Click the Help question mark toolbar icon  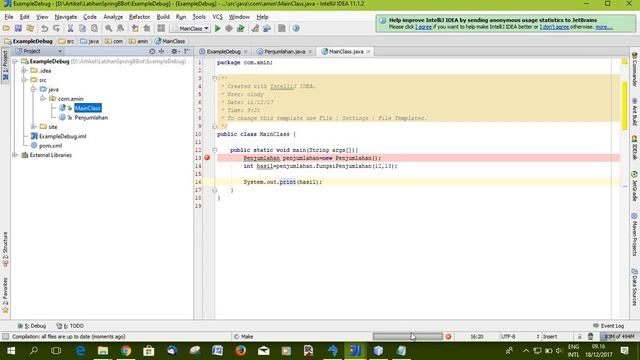296,28
